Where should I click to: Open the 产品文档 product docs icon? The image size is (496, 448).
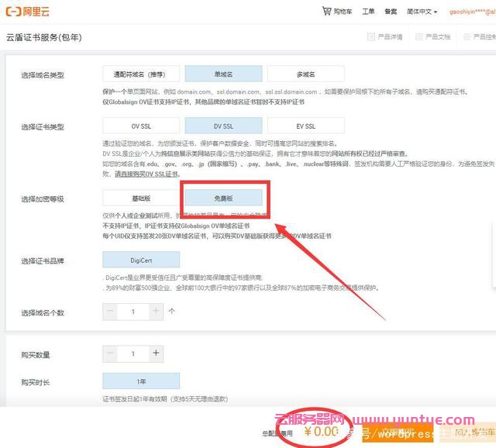click(x=419, y=36)
